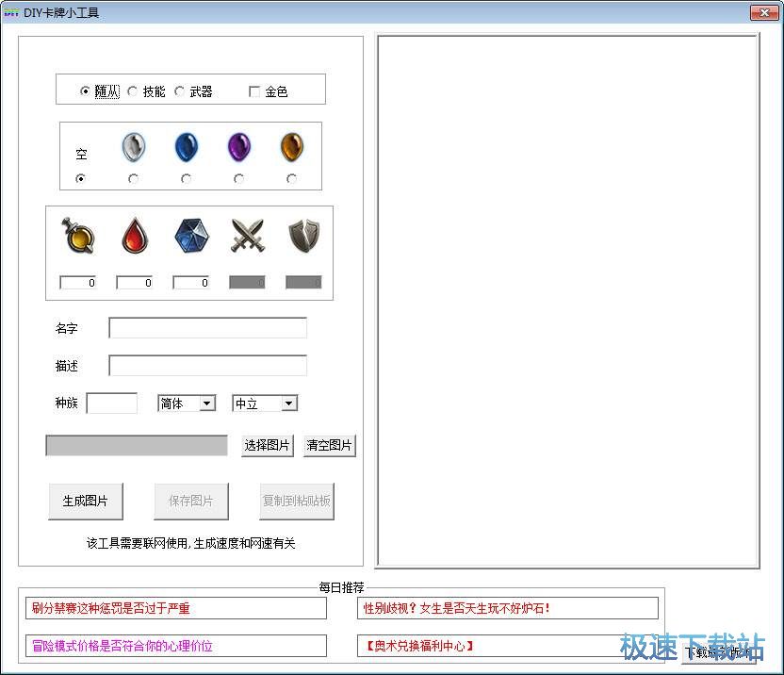Close the DIY卡牌小工具 window
This screenshot has height=675, width=784.
click(x=764, y=12)
